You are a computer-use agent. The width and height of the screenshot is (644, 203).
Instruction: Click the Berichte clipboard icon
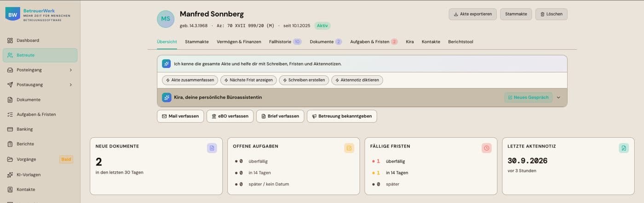10,144
